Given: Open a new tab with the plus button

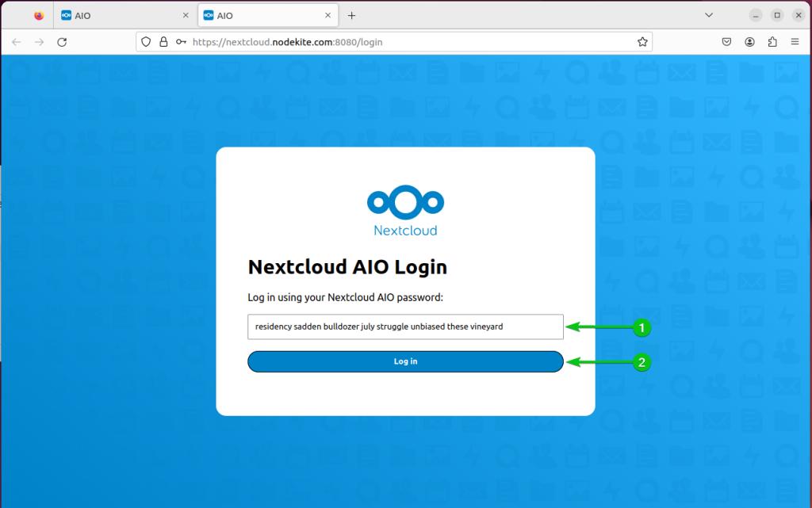Looking at the screenshot, I should pos(351,14).
